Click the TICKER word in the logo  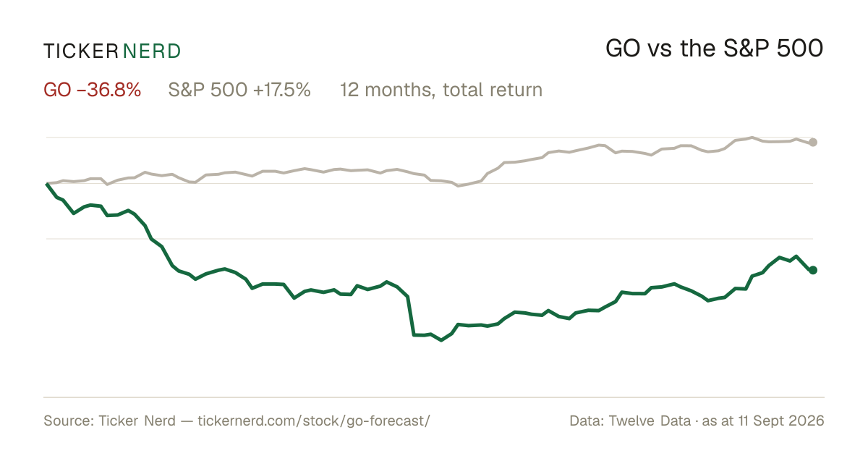click(x=80, y=51)
